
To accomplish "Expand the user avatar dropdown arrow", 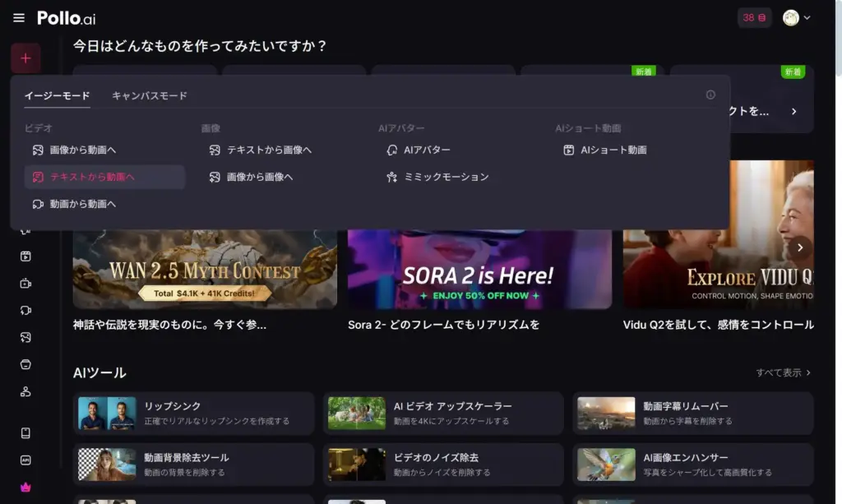I will [x=807, y=18].
